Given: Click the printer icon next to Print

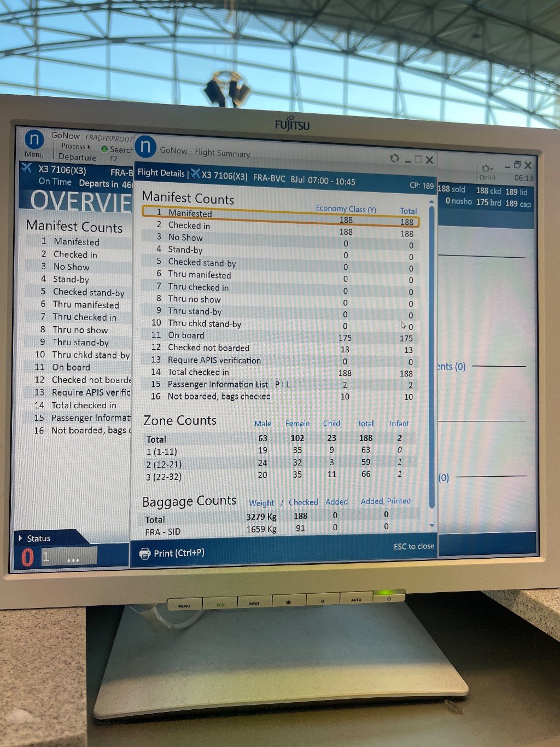Looking at the screenshot, I should tap(145, 553).
